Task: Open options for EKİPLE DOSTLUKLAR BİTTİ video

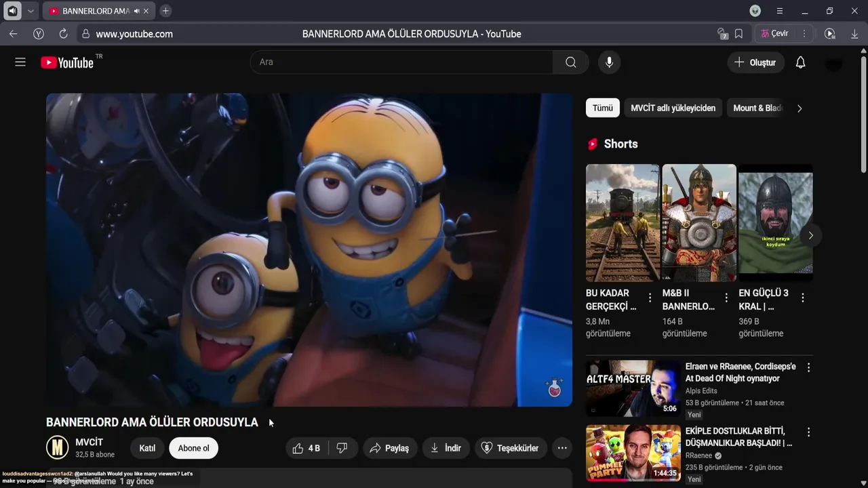Action: tap(808, 432)
